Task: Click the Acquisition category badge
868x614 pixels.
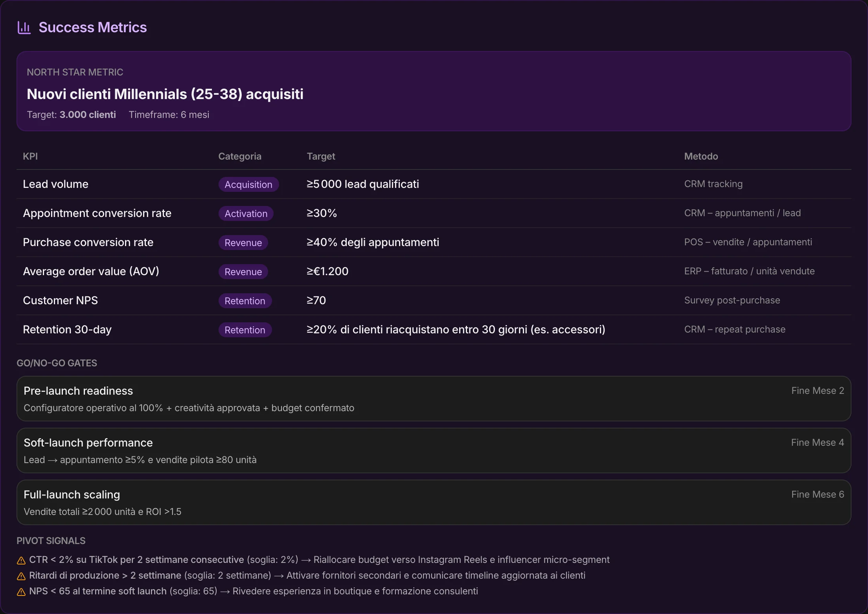Action: click(248, 184)
